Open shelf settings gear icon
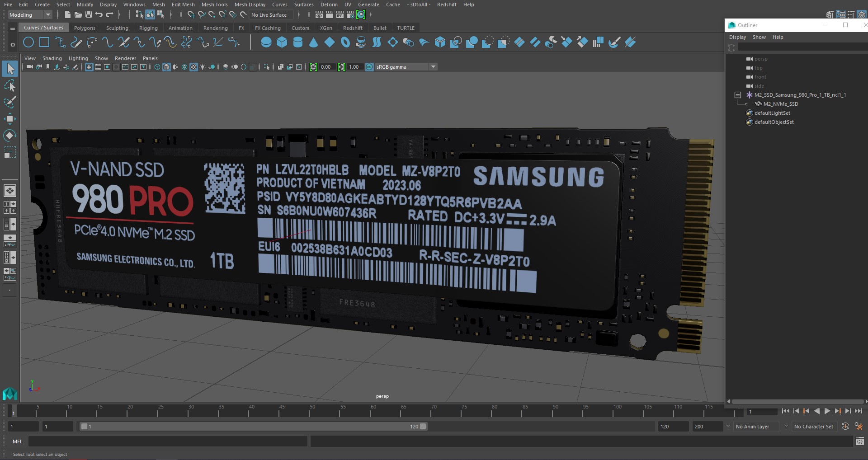Image resolution: width=868 pixels, height=460 pixels. [13, 44]
